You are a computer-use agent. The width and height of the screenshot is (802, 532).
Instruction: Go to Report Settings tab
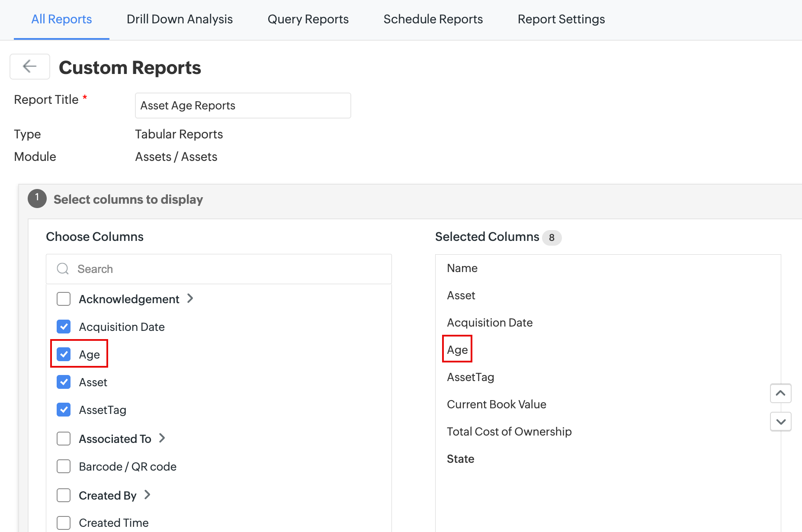tap(561, 19)
